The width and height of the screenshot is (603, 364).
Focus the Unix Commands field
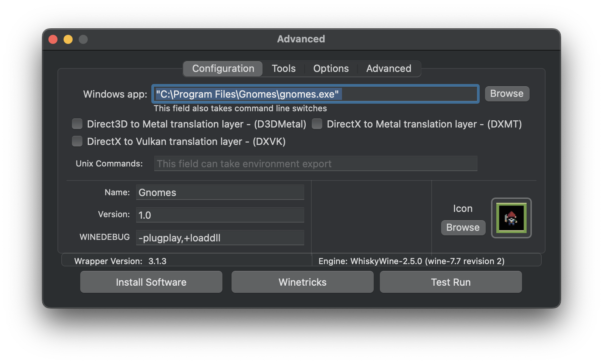[x=315, y=163]
